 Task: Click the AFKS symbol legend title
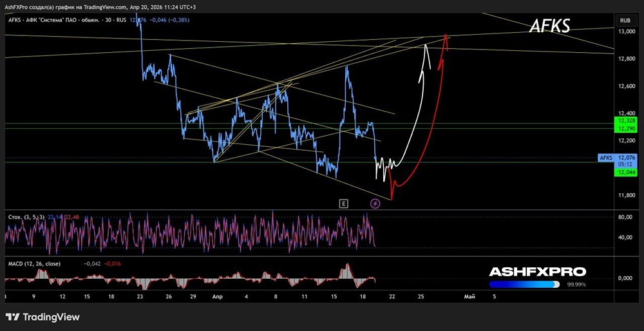pyautogui.click(x=68, y=20)
